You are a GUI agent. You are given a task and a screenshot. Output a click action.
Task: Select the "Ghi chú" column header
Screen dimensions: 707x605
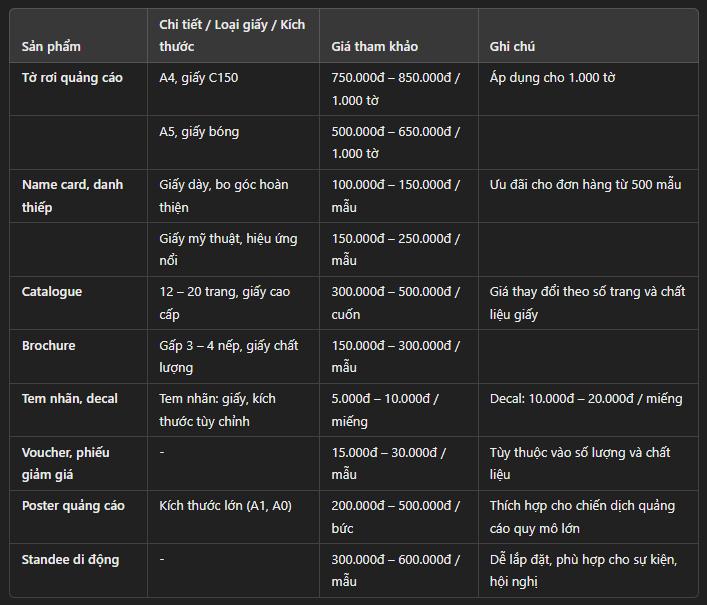click(x=513, y=47)
